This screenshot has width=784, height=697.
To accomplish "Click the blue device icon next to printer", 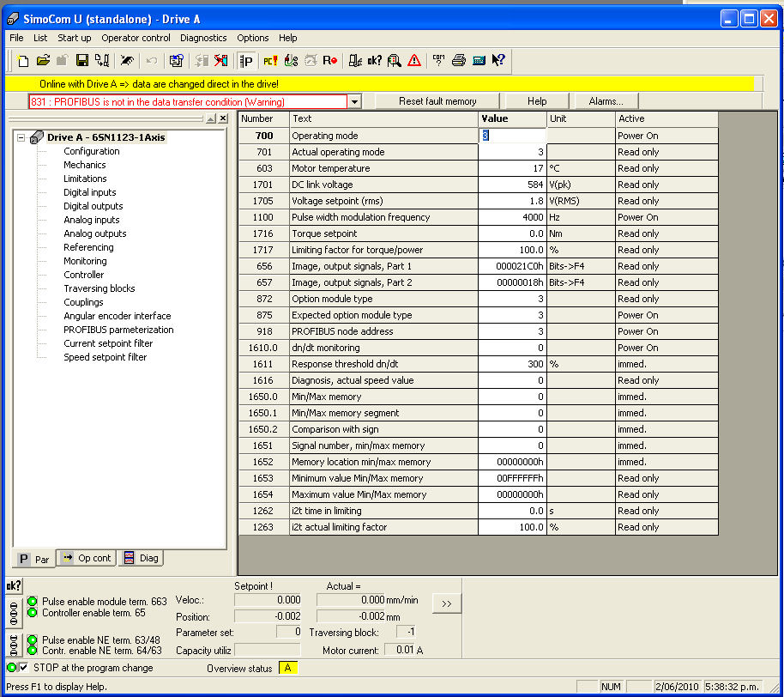I will [x=479, y=61].
